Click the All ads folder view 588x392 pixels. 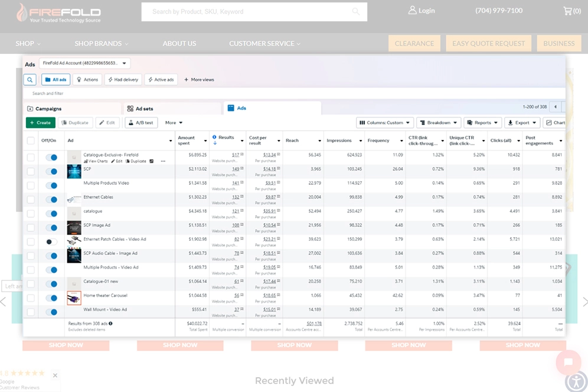coord(56,80)
